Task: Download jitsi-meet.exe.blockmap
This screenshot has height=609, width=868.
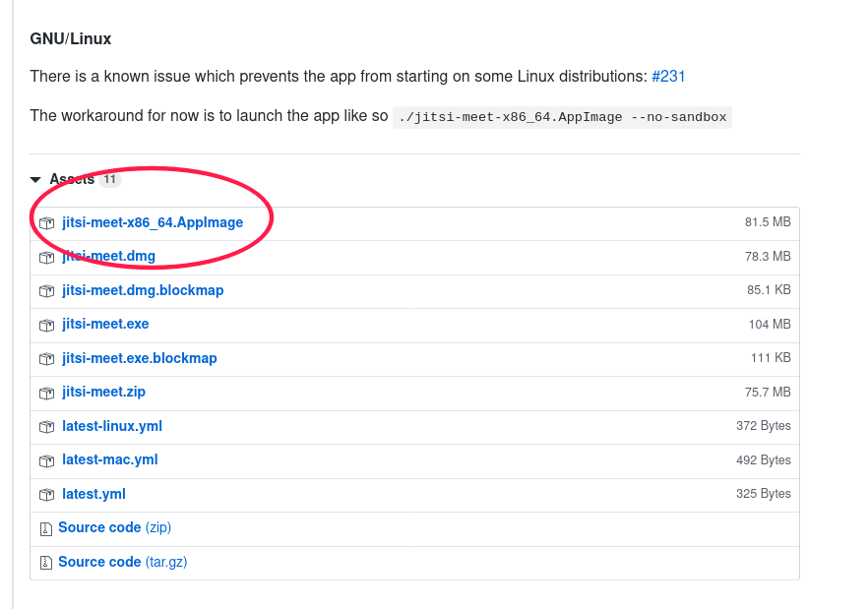Action: click(140, 358)
